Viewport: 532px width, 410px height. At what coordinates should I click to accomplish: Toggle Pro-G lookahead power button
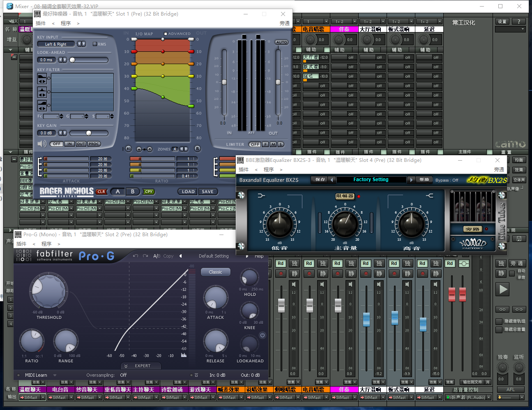[x=263, y=335]
